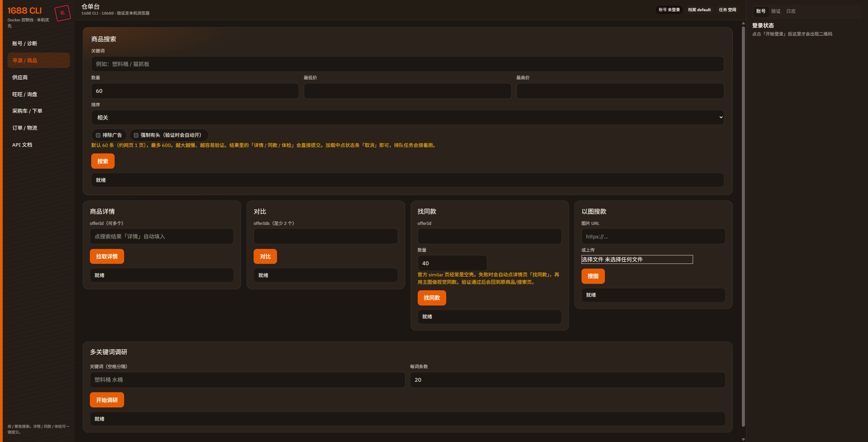Focus the 找同款 offerId input field
This screenshot has width=868, height=442.
click(490, 236)
